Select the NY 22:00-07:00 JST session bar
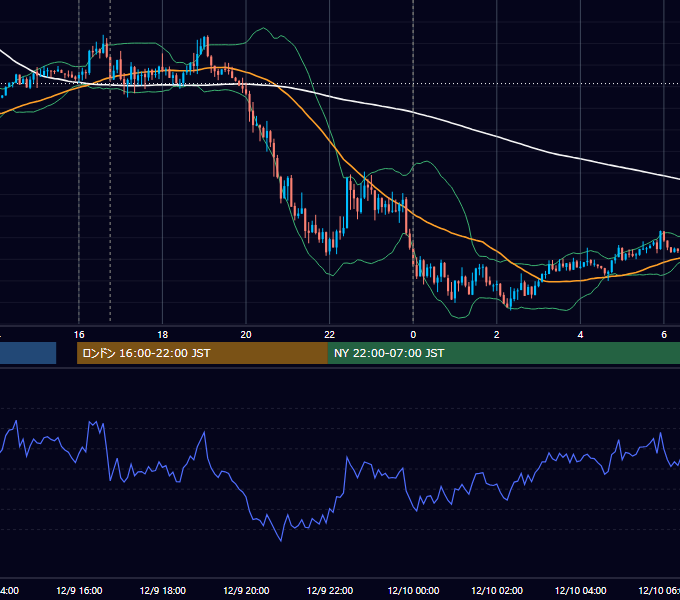The height and width of the screenshot is (600, 680). (x=503, y=353)
